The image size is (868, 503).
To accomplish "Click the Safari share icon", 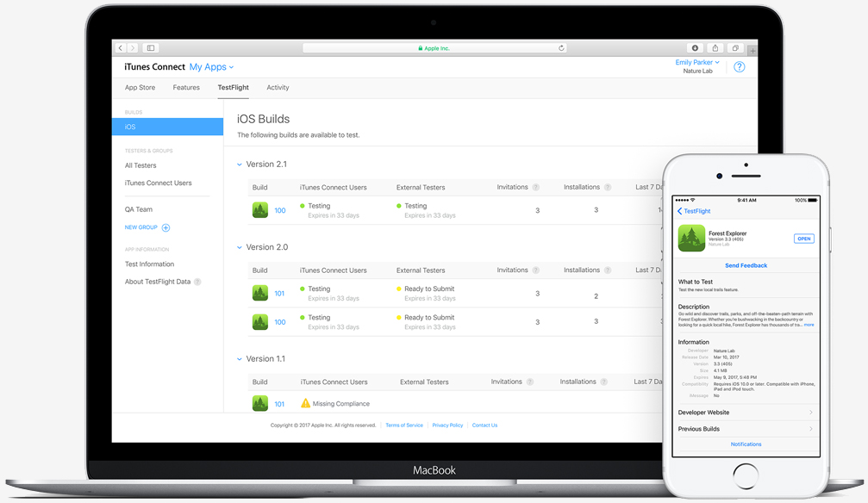I will (x=715, y=48).
